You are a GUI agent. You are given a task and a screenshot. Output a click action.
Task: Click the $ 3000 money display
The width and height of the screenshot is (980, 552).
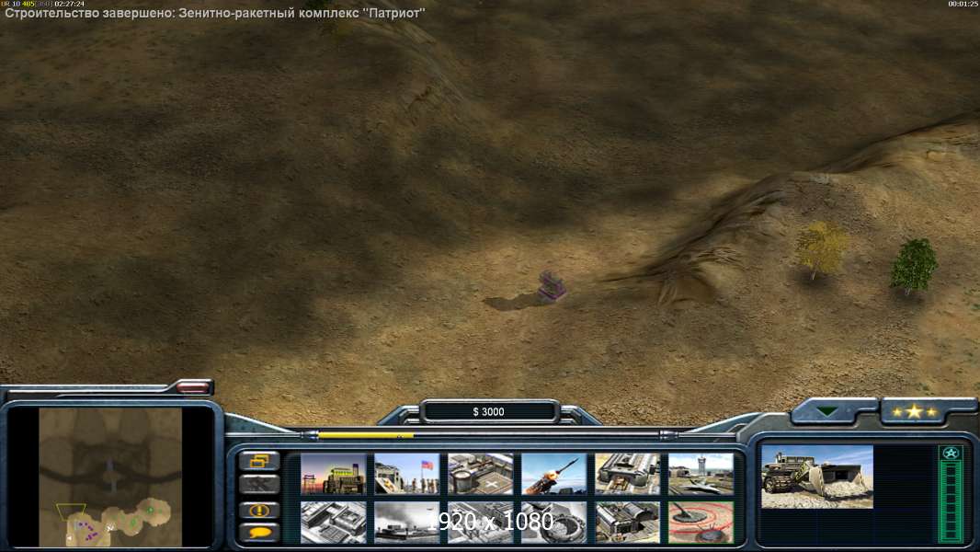[x=489, y=411]
